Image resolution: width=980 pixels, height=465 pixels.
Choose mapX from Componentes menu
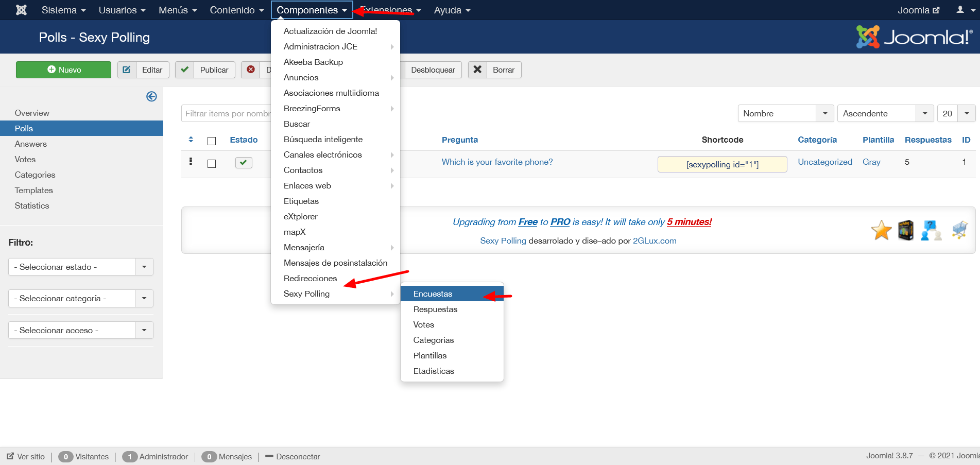click(x=336, y=232)
